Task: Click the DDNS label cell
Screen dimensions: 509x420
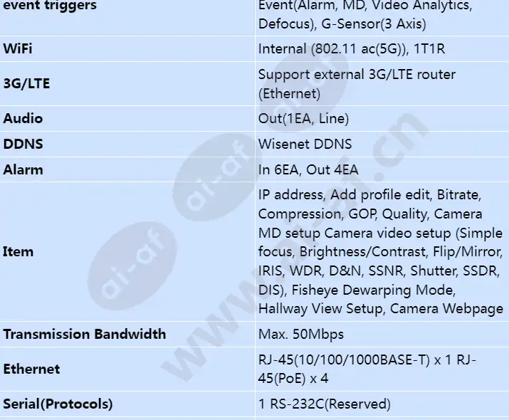Action: 23,144
